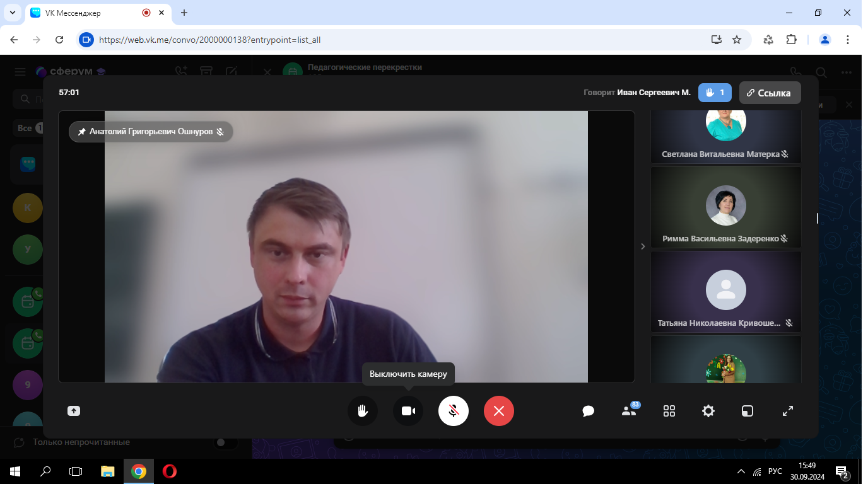
Task: Click the pinned Анатолий Григорьевич Ошнуров label
Action: [x=151, y=132]
